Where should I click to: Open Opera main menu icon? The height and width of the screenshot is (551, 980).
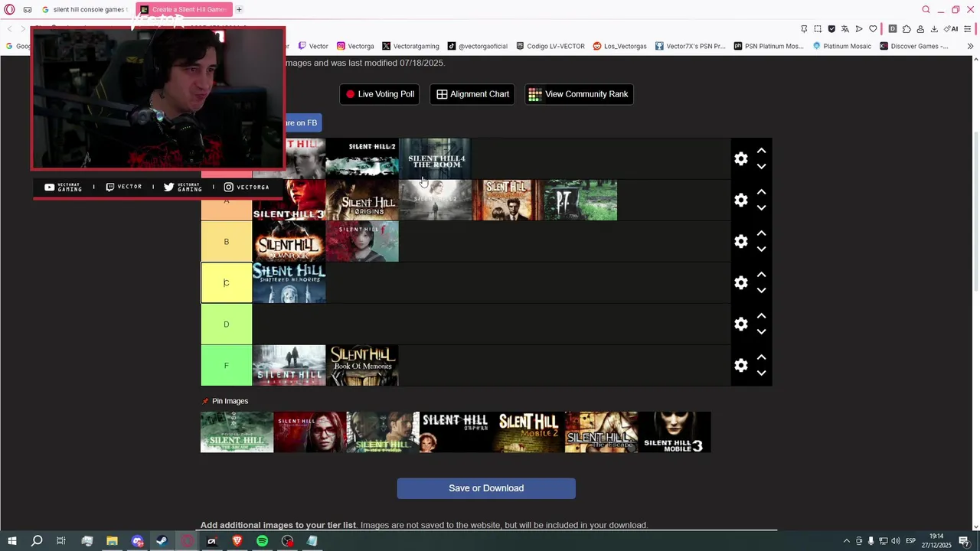tap(9, 10)
